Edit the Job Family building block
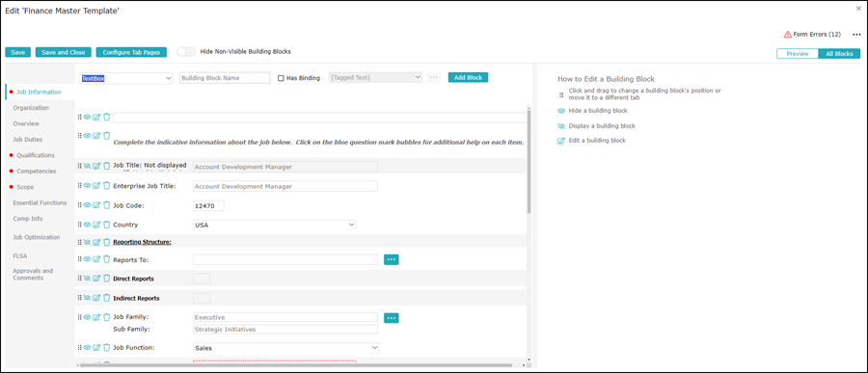The image size is (868, 373). (96, 317)
